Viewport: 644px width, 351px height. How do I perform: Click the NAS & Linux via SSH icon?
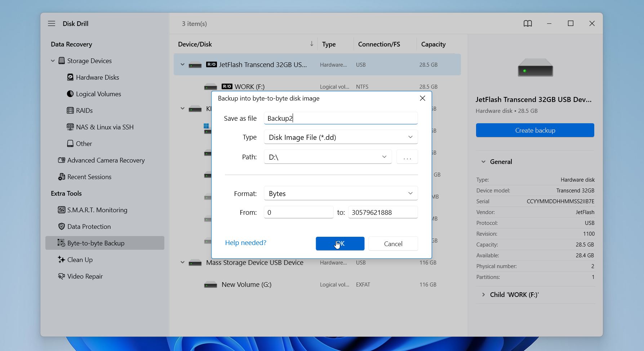tap(70, 127)
